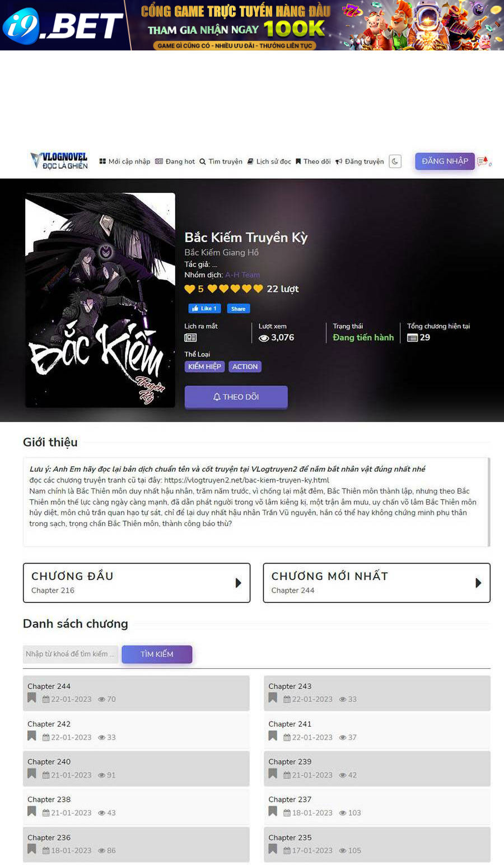Select the Kiếm Hiệp genre tag

click(204, 366)
